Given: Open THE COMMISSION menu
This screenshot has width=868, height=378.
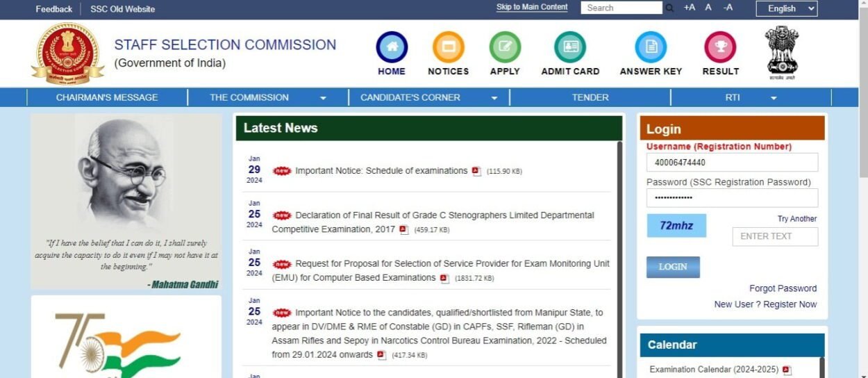Looking at the screenshot, I should tap(249, 97).
